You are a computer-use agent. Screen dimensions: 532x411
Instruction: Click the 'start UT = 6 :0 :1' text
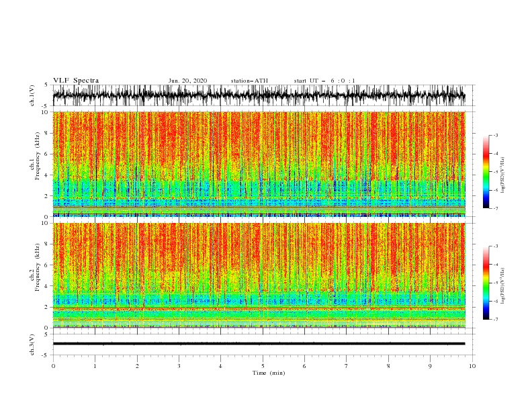click(324, 81)
